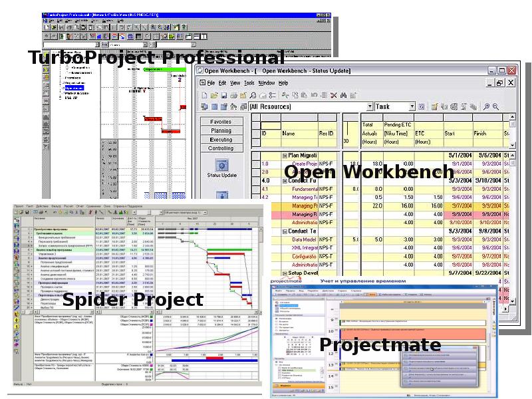Screen dimensions: 532x399
Task: Collapse the Conduct Te task group
Action: 285,231
